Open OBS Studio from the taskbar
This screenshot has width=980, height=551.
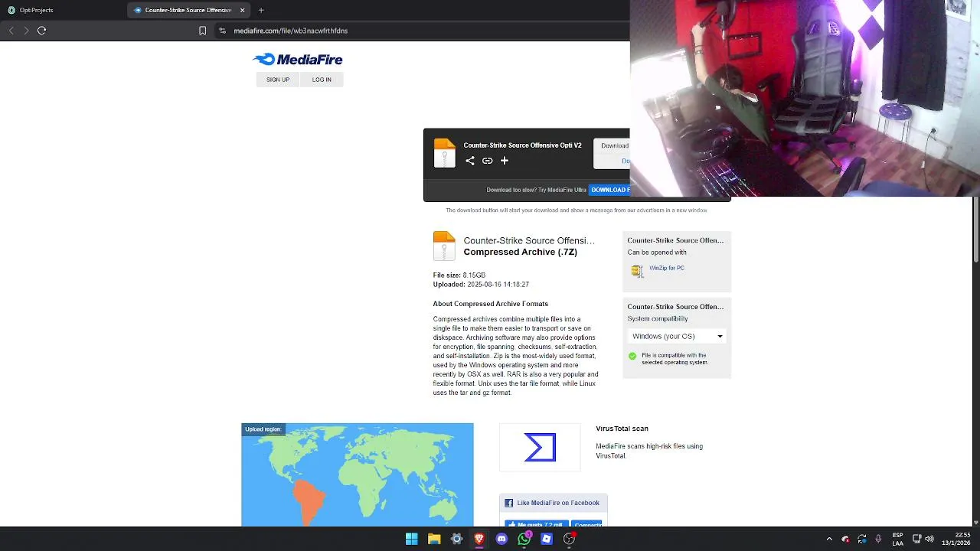pos(569,539)
